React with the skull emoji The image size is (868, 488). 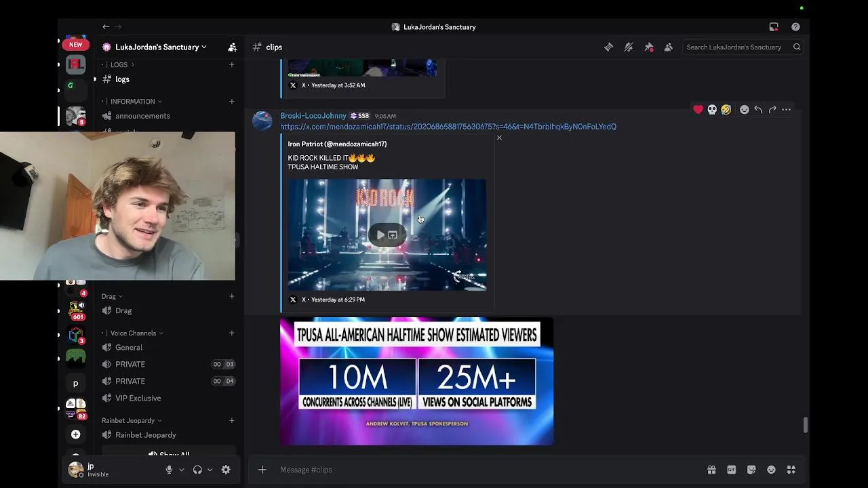(712, 109)
